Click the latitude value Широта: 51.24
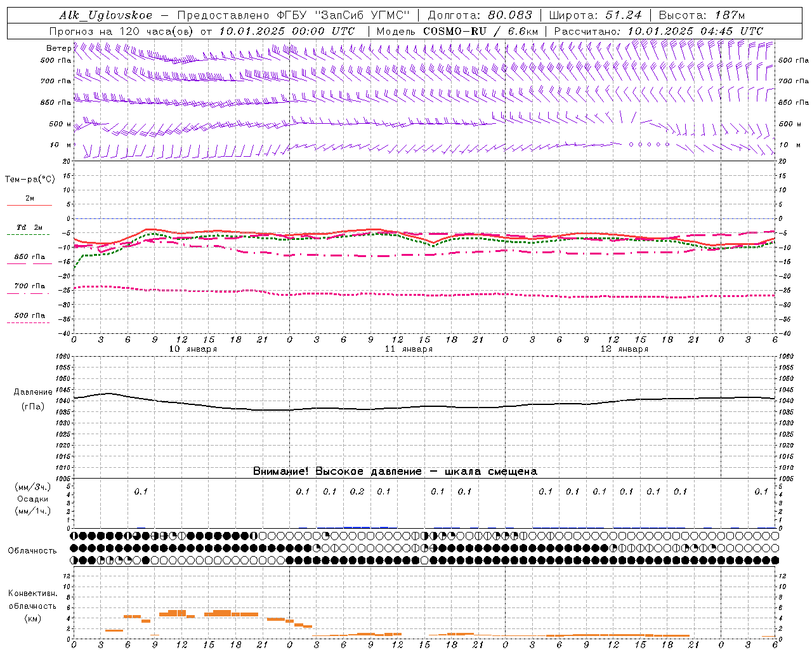This screenshot has height=650, width=812. tap(595, 15)
